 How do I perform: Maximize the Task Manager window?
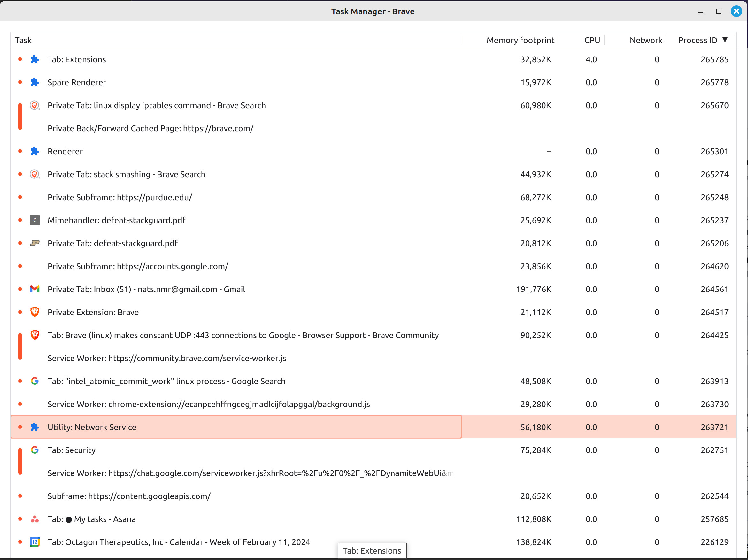pos(719,11)
